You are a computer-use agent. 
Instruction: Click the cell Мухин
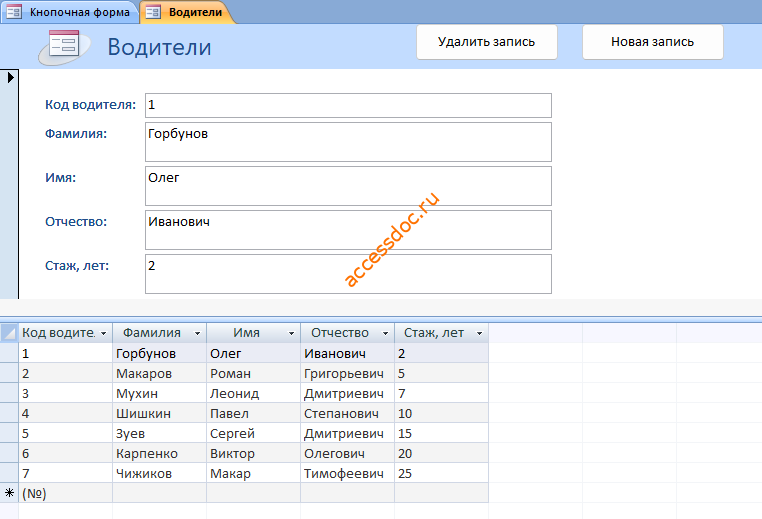pos(159,393)
